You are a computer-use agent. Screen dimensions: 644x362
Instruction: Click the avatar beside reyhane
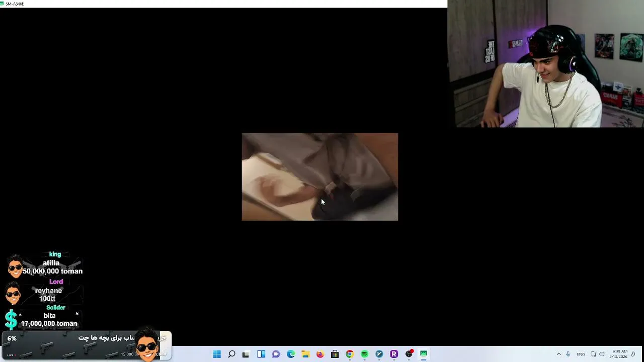(x=13, y=293)
